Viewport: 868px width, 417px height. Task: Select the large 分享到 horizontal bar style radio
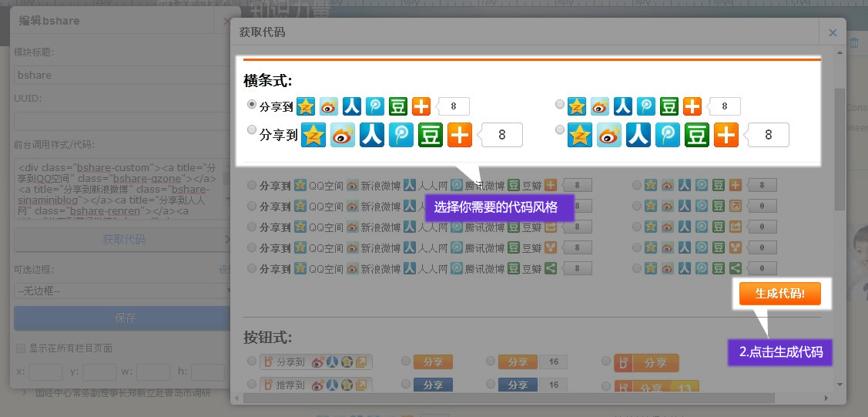point(252,130)
